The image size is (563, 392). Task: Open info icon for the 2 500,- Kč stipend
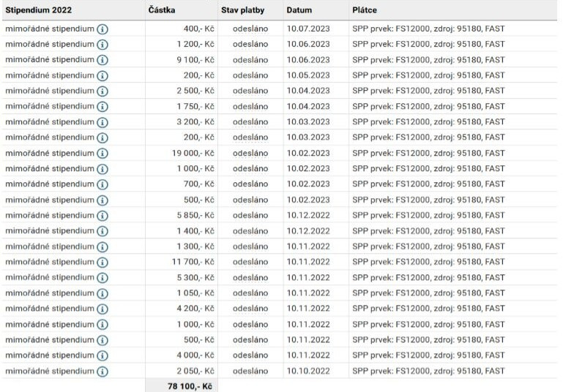[102, 91]
